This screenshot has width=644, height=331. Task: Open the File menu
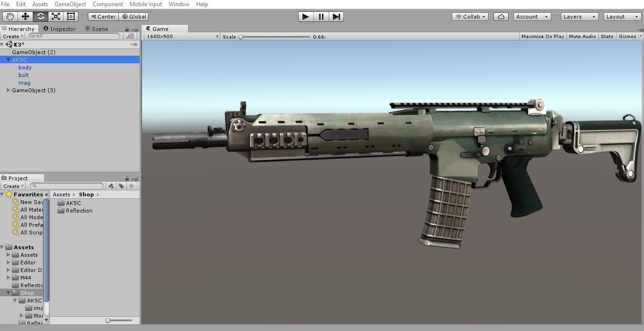tap(5, 4)
